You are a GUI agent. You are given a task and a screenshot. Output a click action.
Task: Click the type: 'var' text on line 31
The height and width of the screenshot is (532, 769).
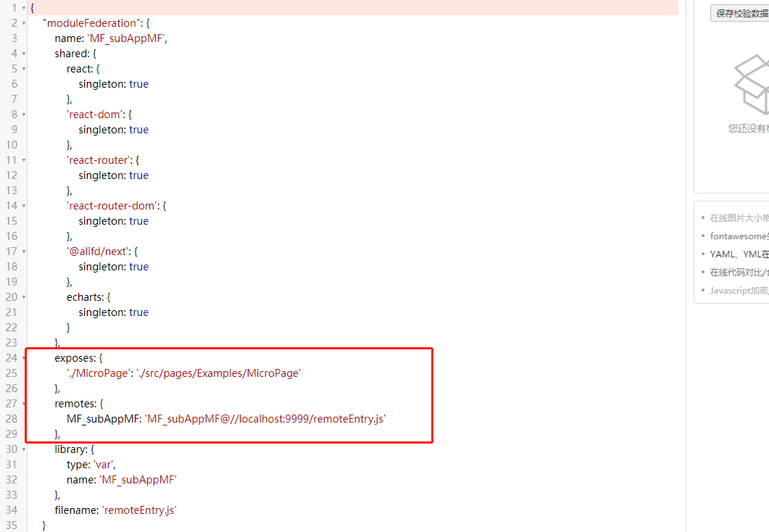(91, 465)
